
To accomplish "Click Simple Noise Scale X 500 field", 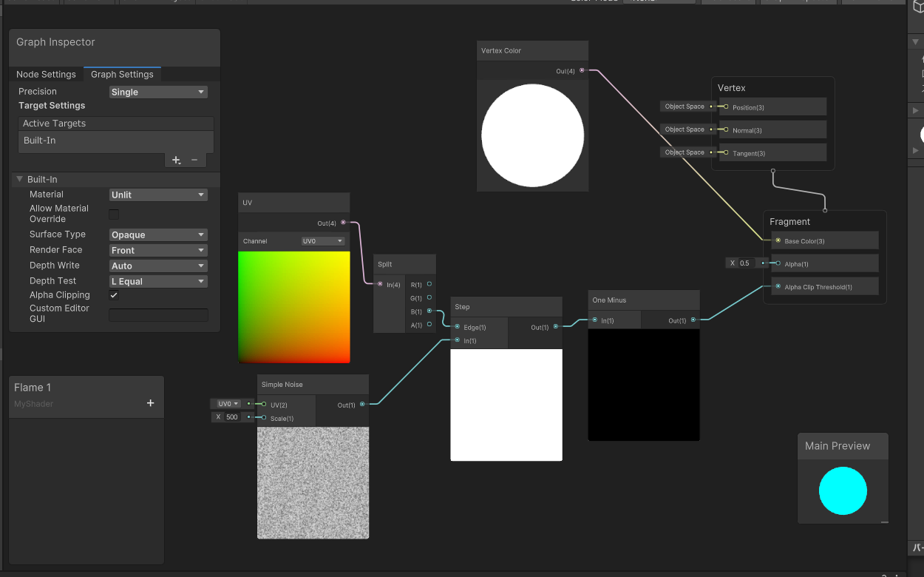I will pos(233,417).
